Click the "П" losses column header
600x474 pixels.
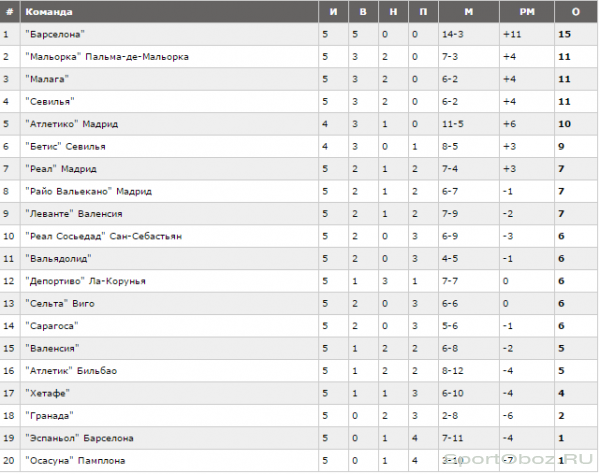(423, 12)
